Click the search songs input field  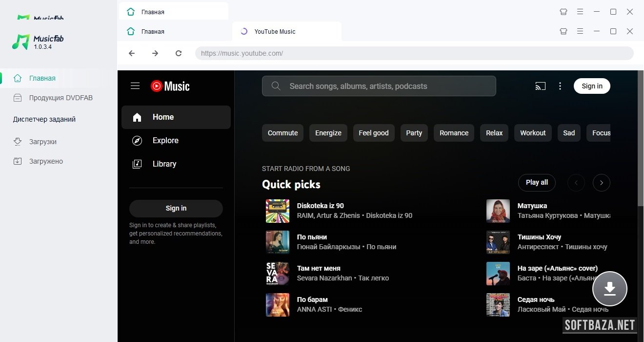(x=379, y=86)
